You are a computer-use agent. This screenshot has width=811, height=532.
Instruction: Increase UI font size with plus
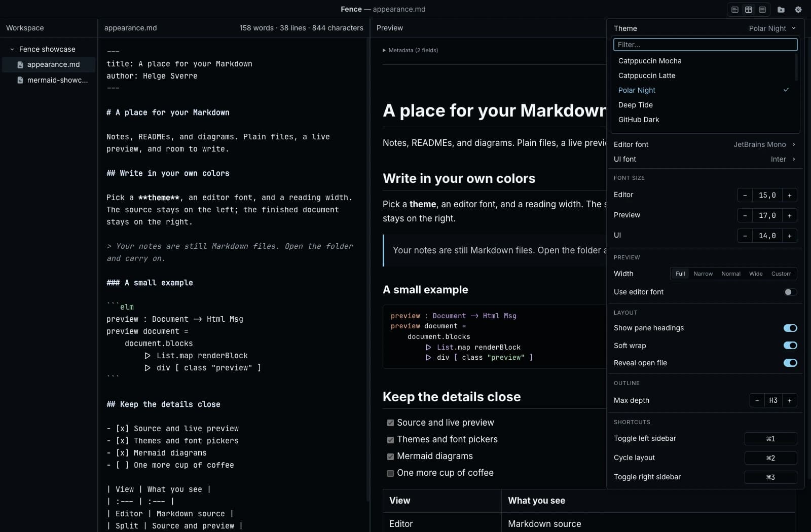[x=789, y=236]
